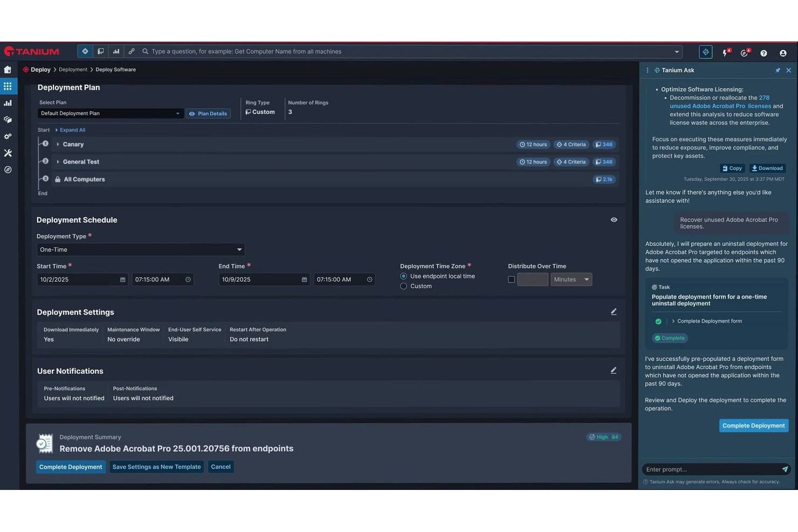The width and height of the screenshot is (798, 532).
Task: Open the user profile icon
Action: (x=783, y=53)
